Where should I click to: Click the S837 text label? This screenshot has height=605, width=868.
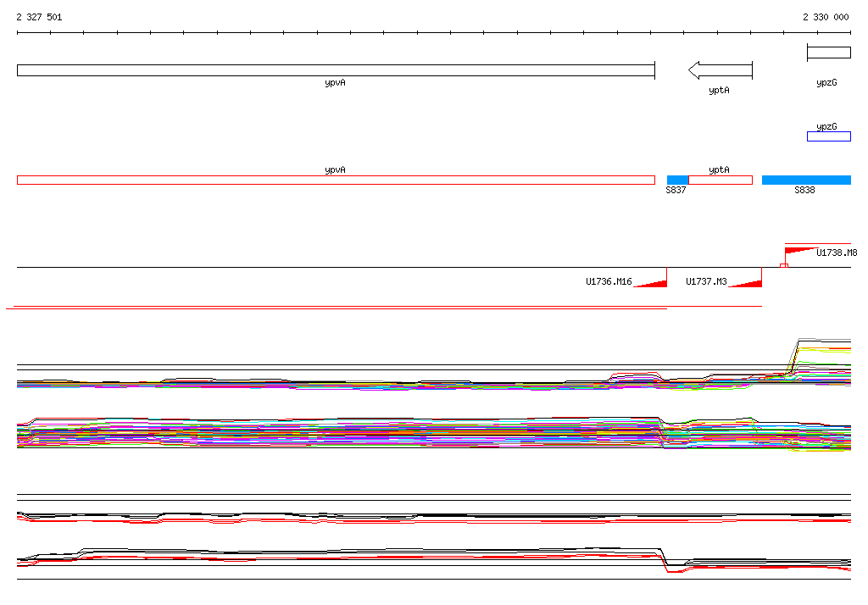click(676, 191)
